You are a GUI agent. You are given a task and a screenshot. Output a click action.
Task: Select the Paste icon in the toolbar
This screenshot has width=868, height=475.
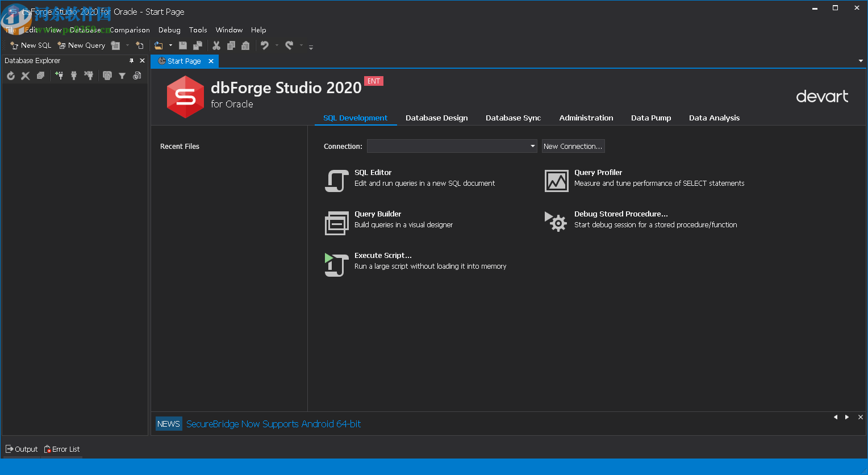[245, 45]
